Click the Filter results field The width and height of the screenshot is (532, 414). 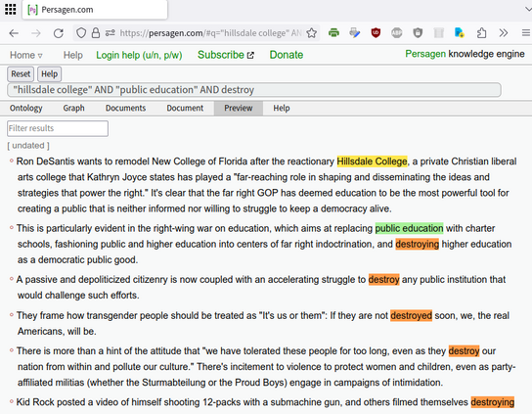coord(58,128)
